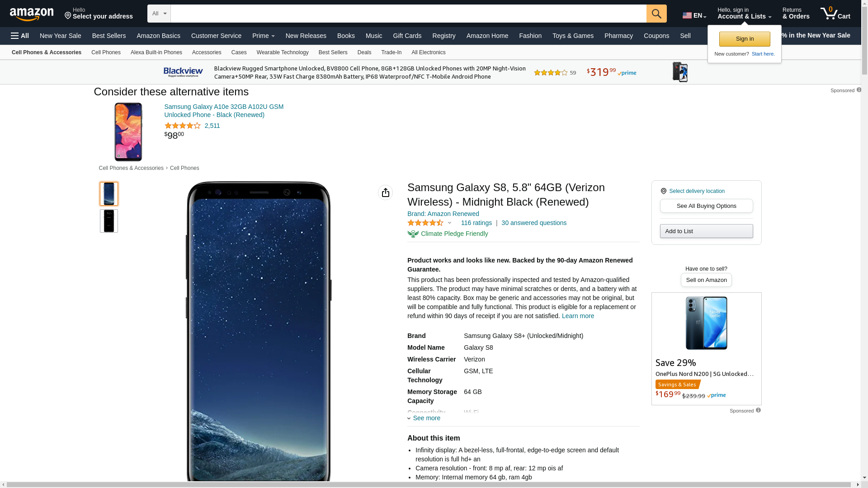The image size is (868, 488).
Task: Click the search magnifier button
Action: tap(656, 14)
